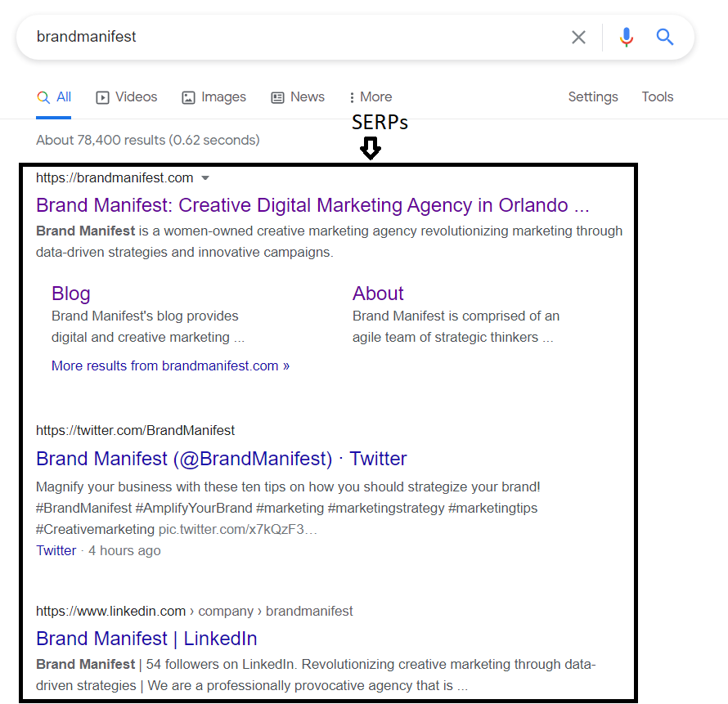Open the About sitelink
Image resolution: width=728 pixels, height=704 pixels.
click(378, 294)
